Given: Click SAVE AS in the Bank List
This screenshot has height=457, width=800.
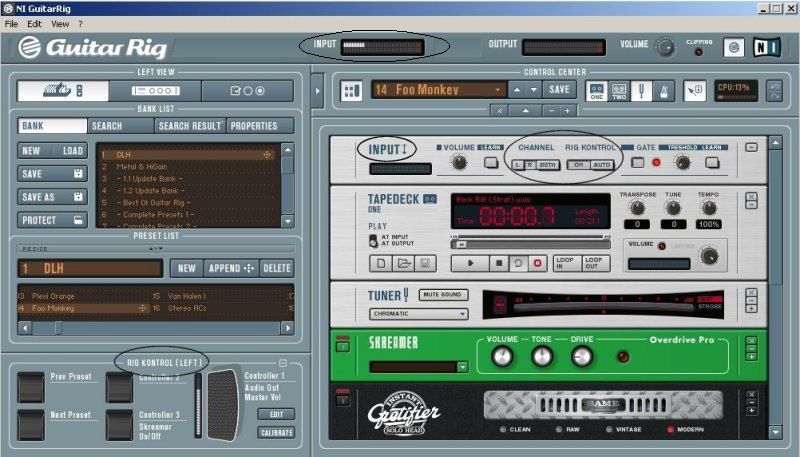Looking at the screenshot, I should click(x=52, y=197).
